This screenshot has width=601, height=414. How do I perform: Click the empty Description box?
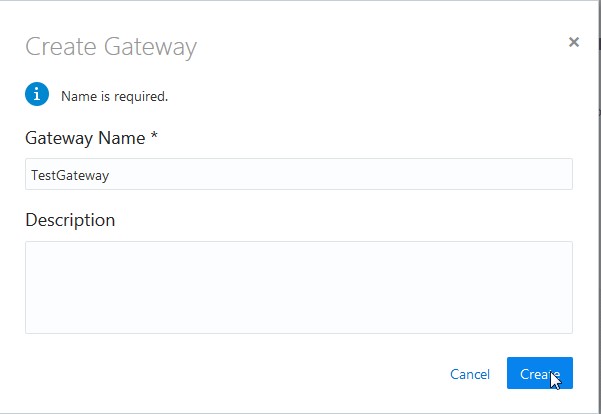coord(298,287)
